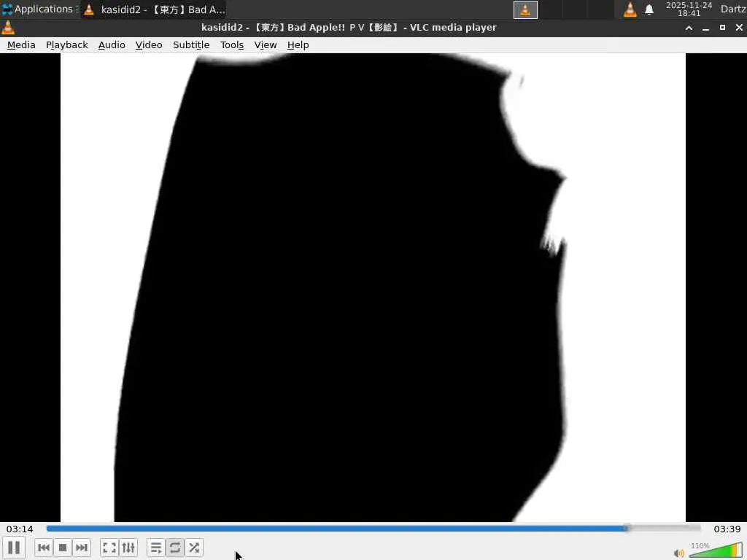Screen dimensions: 747x560
Task: Click the VLC cone window menu icon
Action: click(x=7, y=28)
